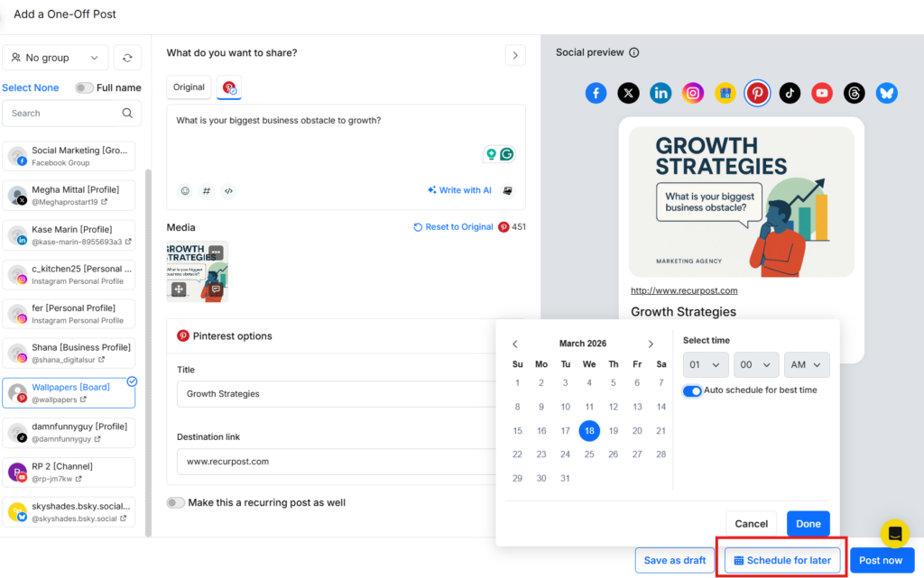This screenshot has height=578, width=924.
Task: Open the No group dropdown
Action: pos(55,58)
